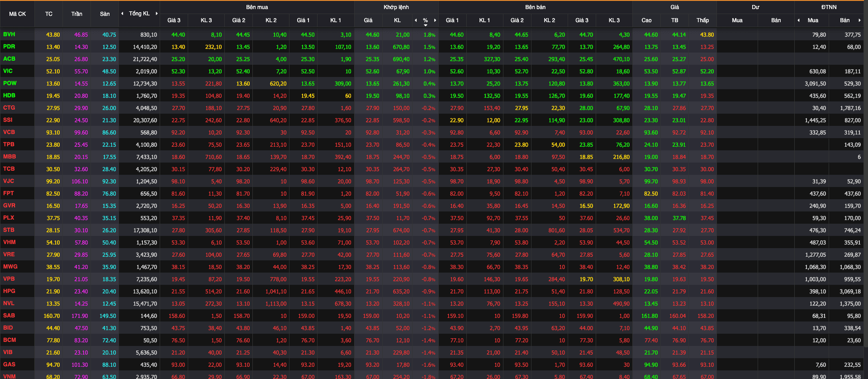Screen dimensions: 868x379
Task: Open the CTG stock symbol
Action: point(9,108)
